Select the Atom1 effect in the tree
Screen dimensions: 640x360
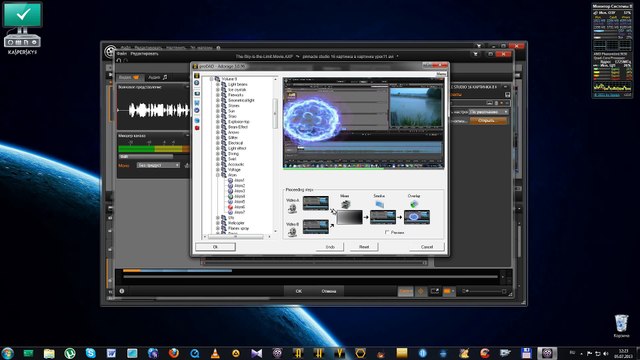pyautogui.click(x=239, y=180)
